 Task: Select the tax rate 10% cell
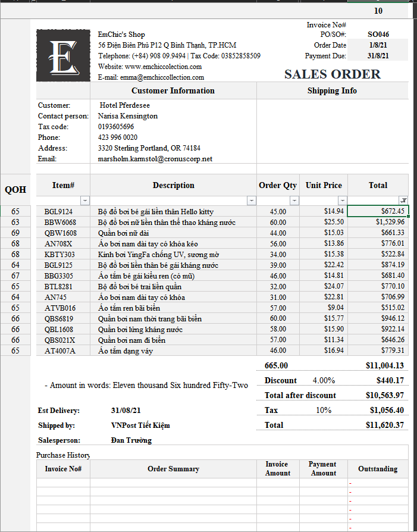[324, 410]
